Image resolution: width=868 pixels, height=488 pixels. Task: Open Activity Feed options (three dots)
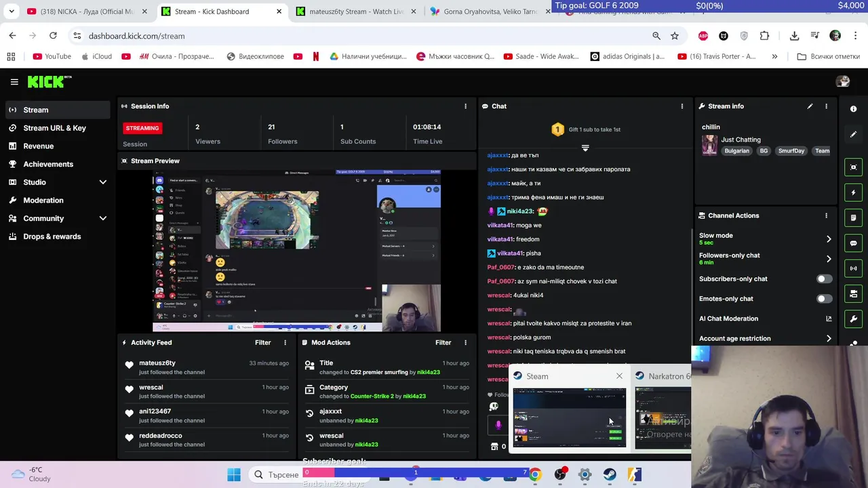click(x=285, y=343)
